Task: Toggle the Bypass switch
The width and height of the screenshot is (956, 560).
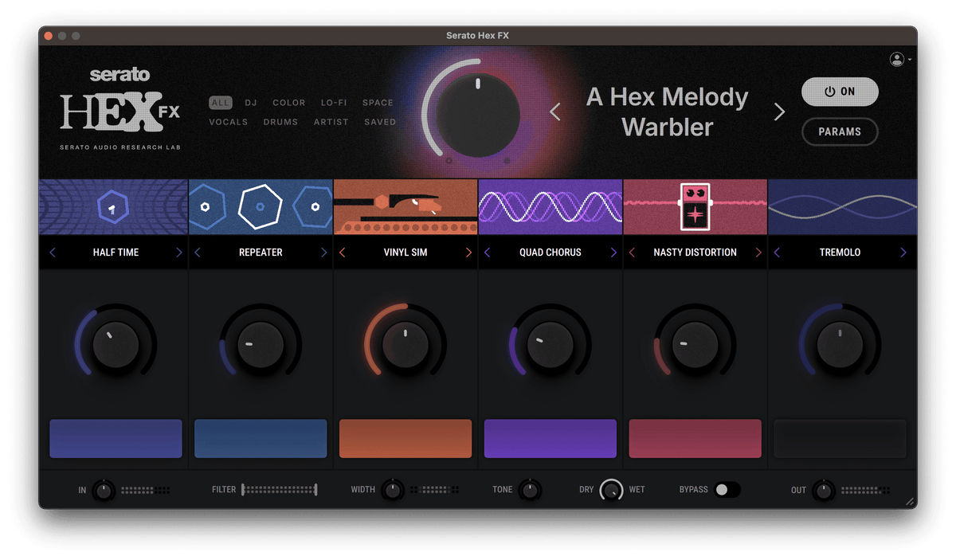Action: pyautogui.click(x=727, y=490)
